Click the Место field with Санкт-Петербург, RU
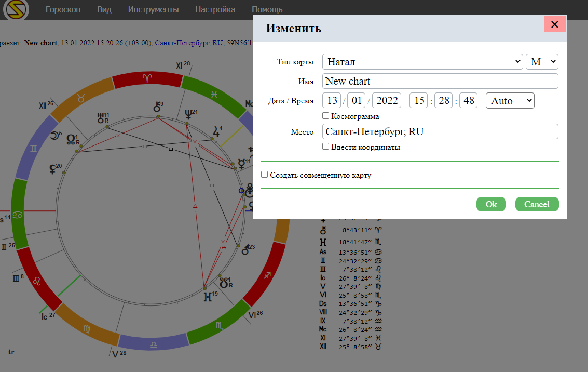This screenshot has width=588, height=372. coord(440,131)
